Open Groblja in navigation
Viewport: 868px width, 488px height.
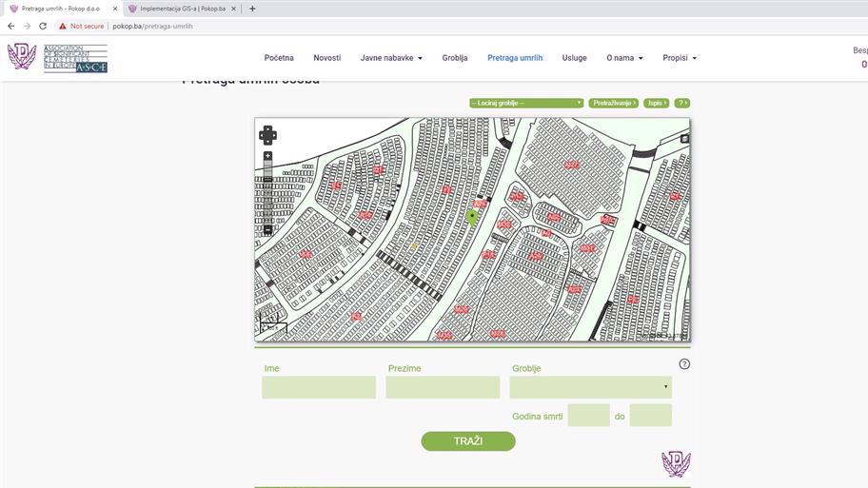(x=455, y=57)
